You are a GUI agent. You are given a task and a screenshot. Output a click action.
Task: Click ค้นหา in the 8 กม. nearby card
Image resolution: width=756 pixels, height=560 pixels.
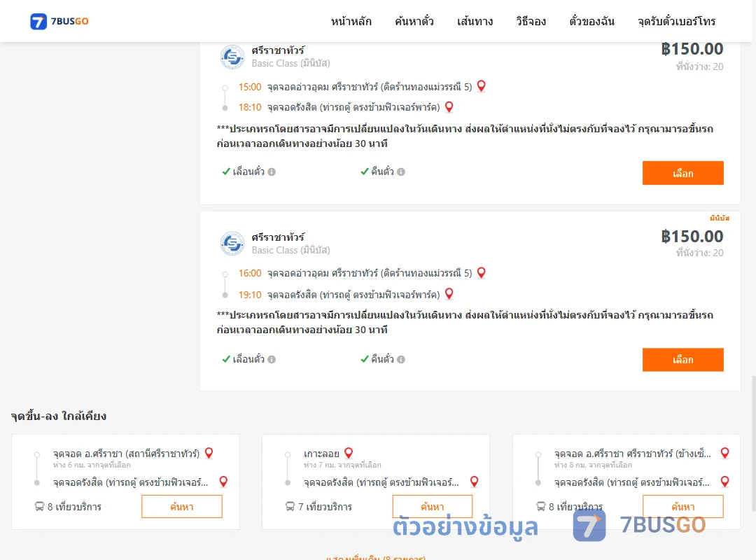tap(682, 507)
